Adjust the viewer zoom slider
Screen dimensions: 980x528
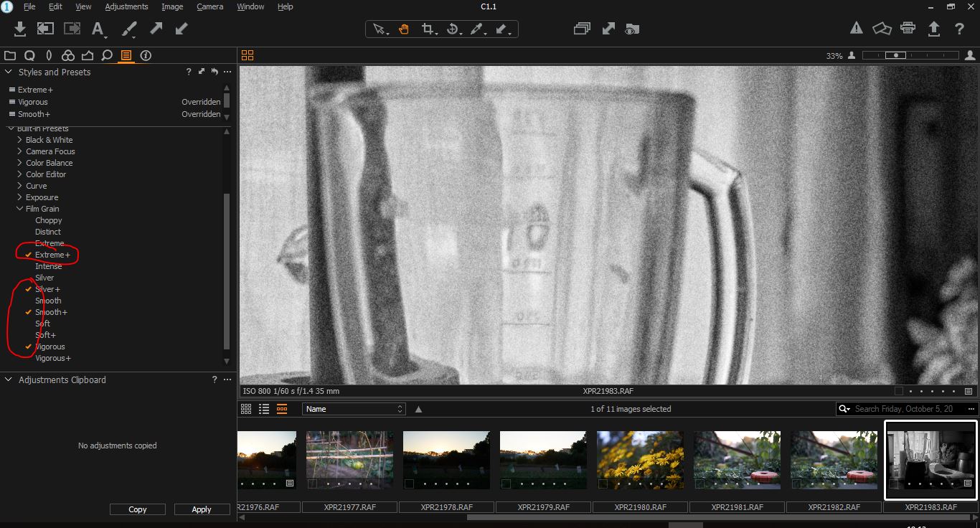895,55
